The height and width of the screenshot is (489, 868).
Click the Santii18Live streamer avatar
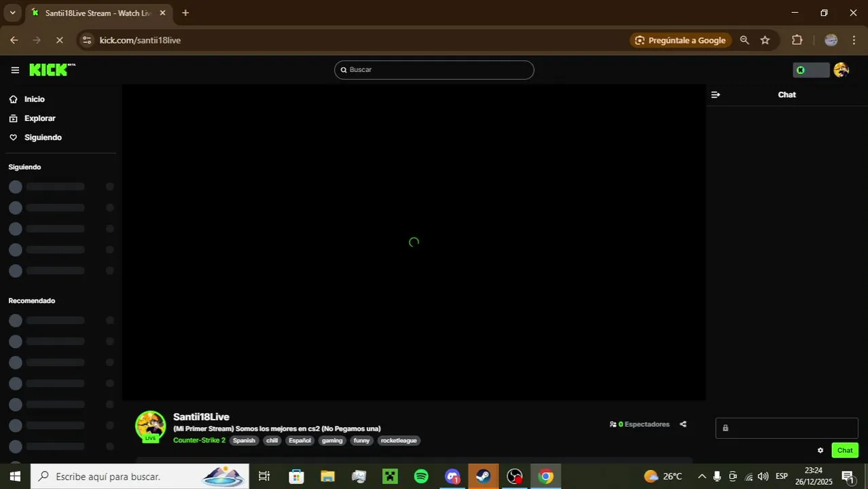[151, 427]
